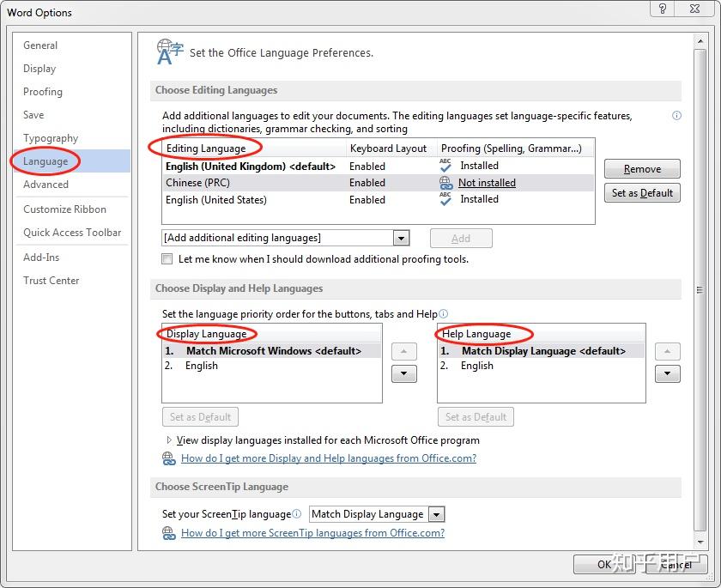Move display language down with arrow button
The width and height of the screenshot is (721, 588).
coord(403,373)
